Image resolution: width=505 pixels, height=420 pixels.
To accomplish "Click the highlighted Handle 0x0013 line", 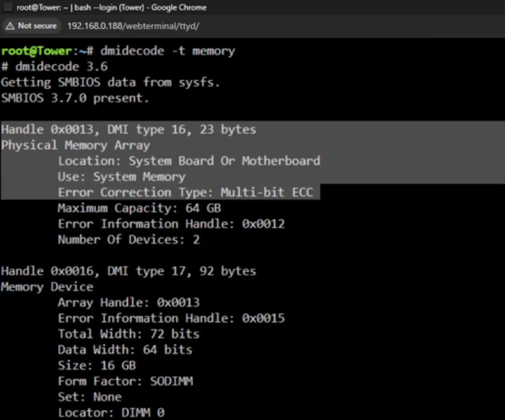I will (x=129, y=130).
